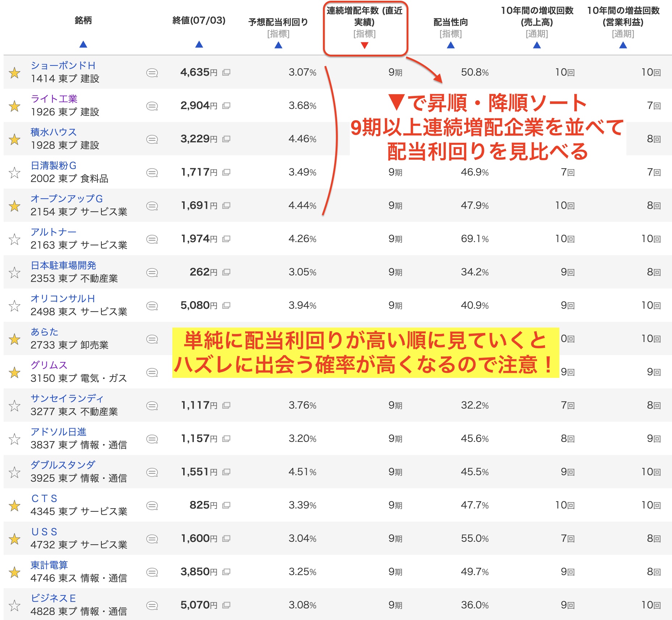Open comment bubble for 日本駐車場開発
Image resolution: width=672 pixels, height=620 pixels.
pos(152,273)
